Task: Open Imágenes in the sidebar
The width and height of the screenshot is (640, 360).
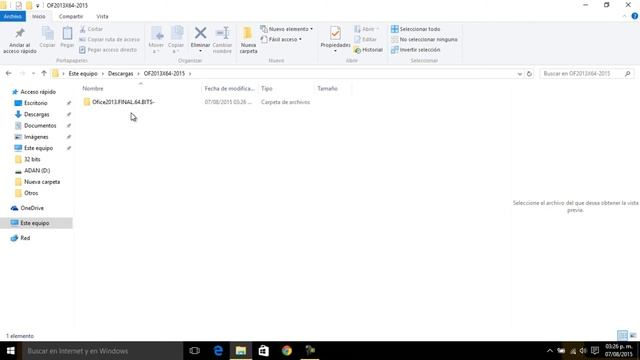Action: (31, 137)
